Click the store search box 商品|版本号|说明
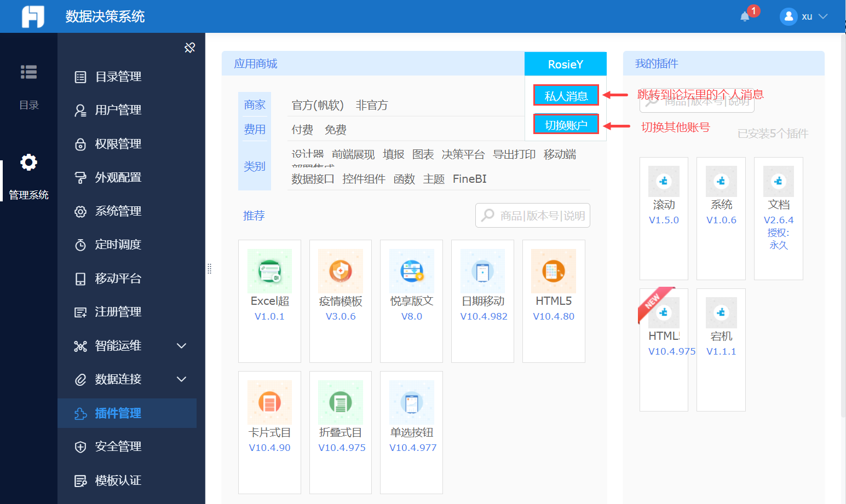Image resolution: width=846 pixels, height=504 pixels. coord(533,216)
